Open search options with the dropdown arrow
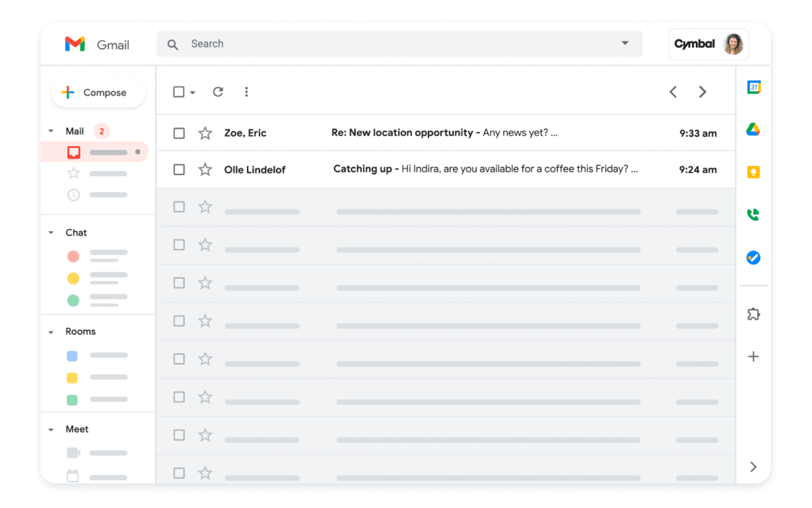Image resolution: width=812 pixels, height=508 pixels. [x=625, y=44]
